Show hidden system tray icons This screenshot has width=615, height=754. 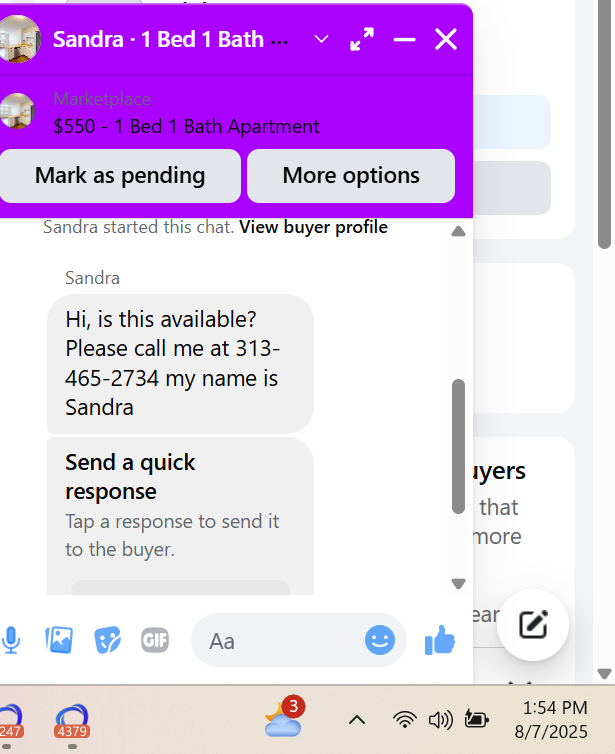pos(357,720)
